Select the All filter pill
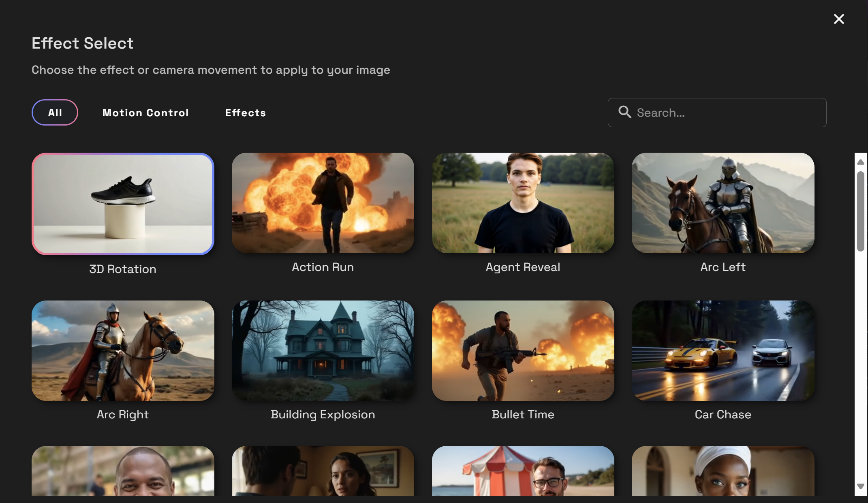This screenshot has height=503, width=868. [x=55, y=113]
